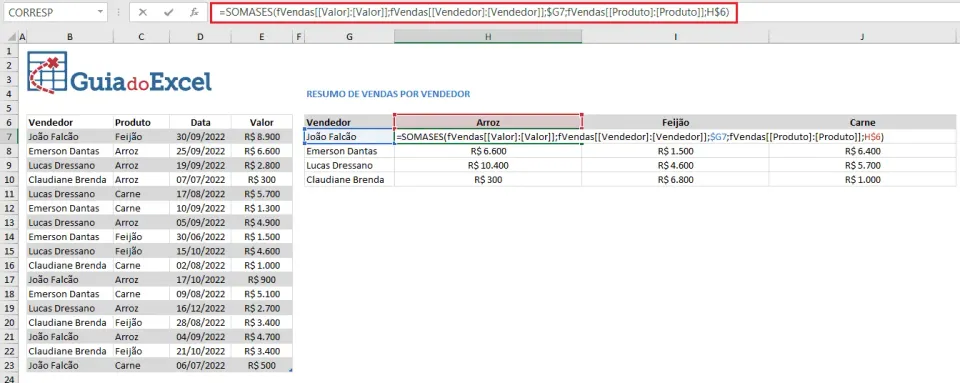Screen dimensions: 960x383
Task: Click the Feijão column header cell
Action: (x=675, y=122)
